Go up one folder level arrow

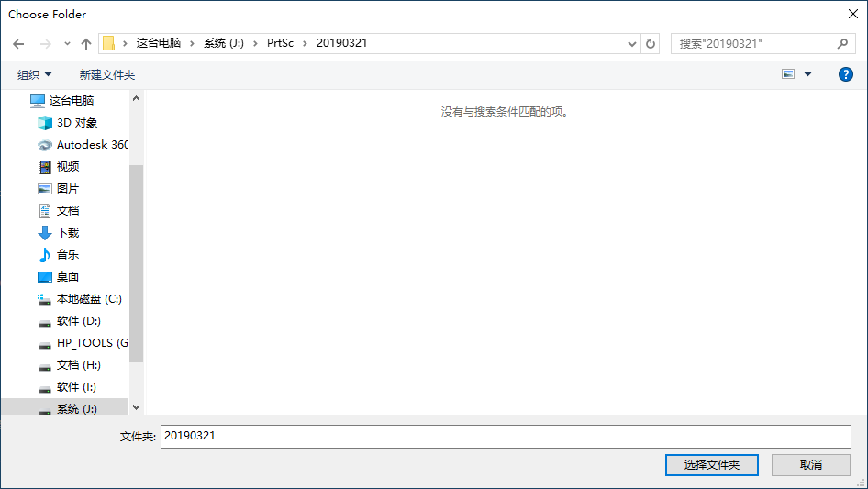[x=86, y=44]
